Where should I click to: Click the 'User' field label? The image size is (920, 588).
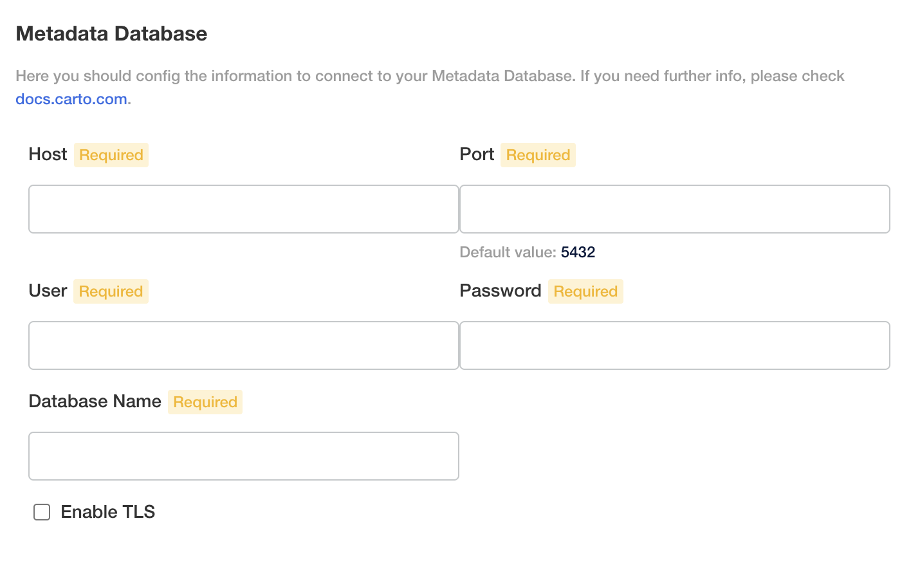pos(48,291)
